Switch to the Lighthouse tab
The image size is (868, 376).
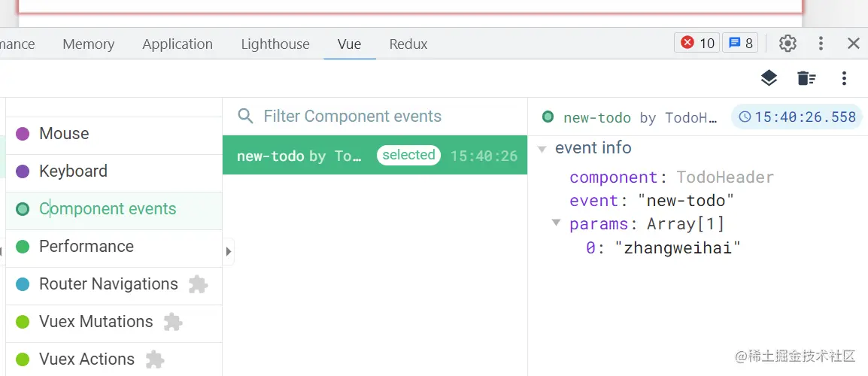tap(275, 44)
